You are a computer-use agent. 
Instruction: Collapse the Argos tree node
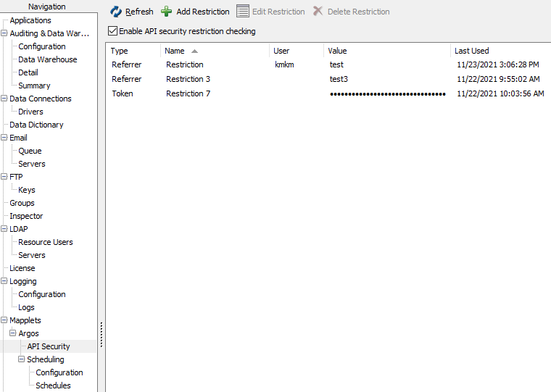coord(13,333)
